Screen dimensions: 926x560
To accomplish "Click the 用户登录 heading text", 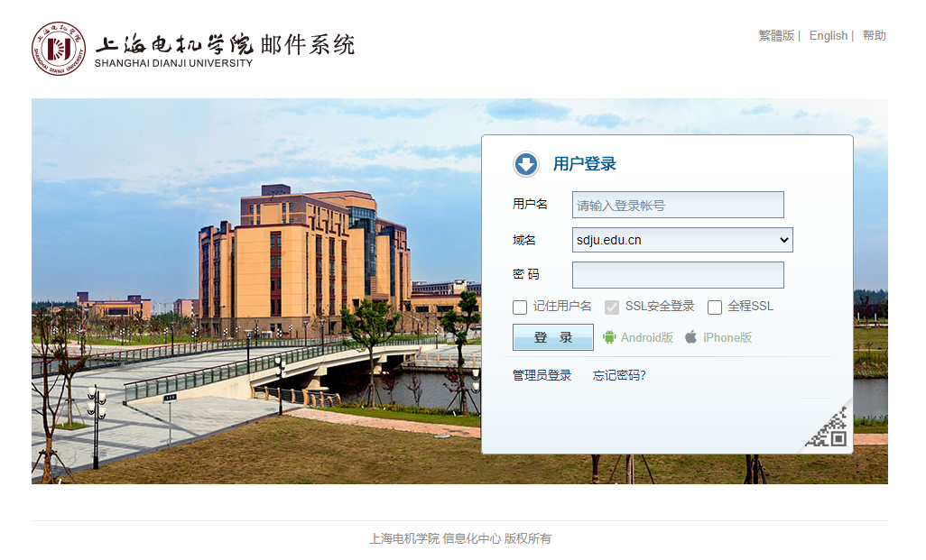I will 584,164.
